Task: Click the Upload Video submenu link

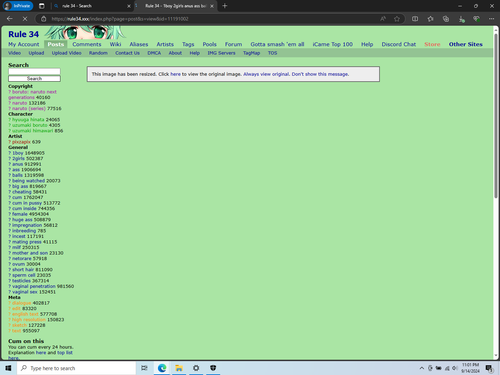Action: (66, 53)
